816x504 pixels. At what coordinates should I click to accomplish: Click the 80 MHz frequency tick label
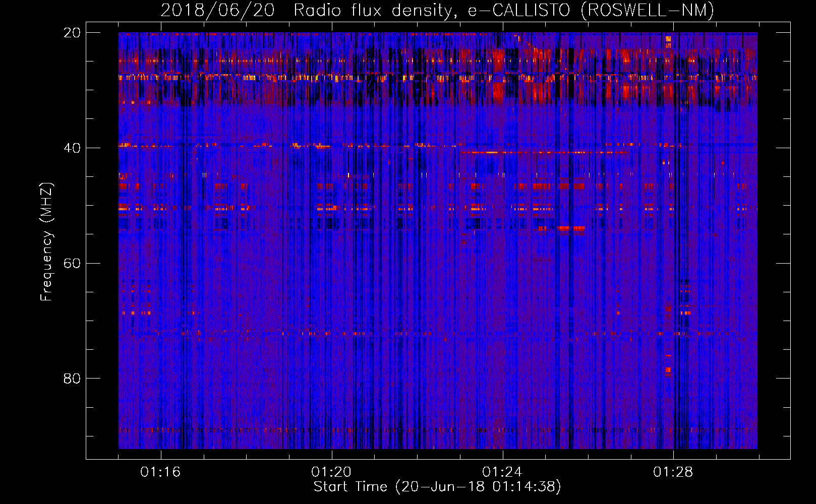(72, 379)
